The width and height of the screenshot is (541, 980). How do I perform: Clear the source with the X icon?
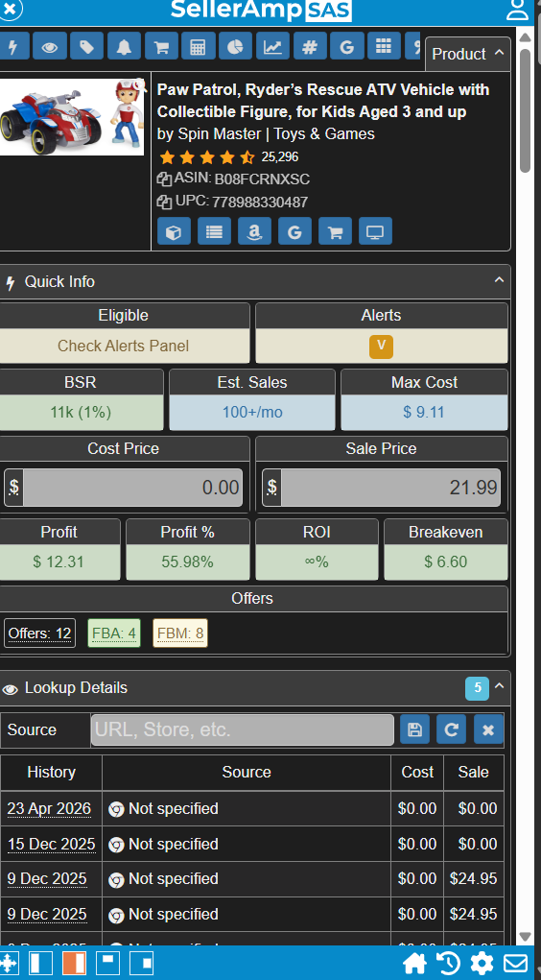coord(488,729)
